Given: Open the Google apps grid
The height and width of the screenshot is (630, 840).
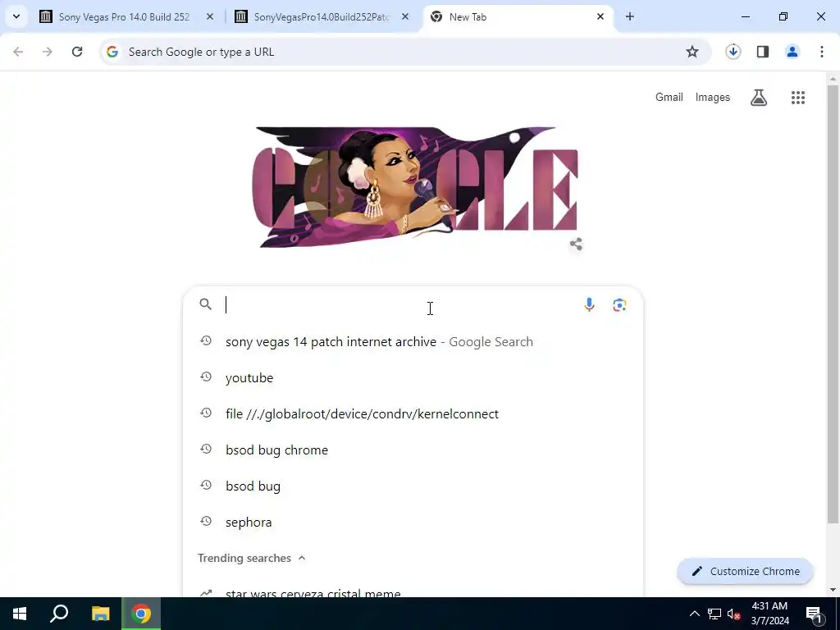Looking at the screenshot, I should click(797, 98).
